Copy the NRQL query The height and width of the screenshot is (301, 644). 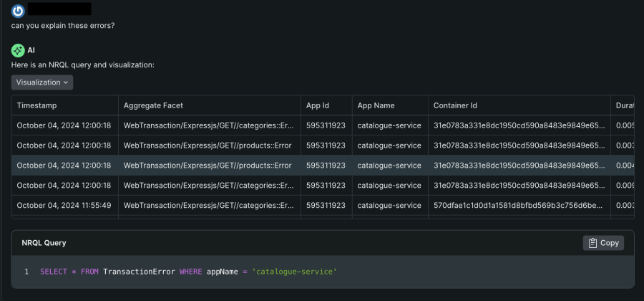click(x=602, y=243)
